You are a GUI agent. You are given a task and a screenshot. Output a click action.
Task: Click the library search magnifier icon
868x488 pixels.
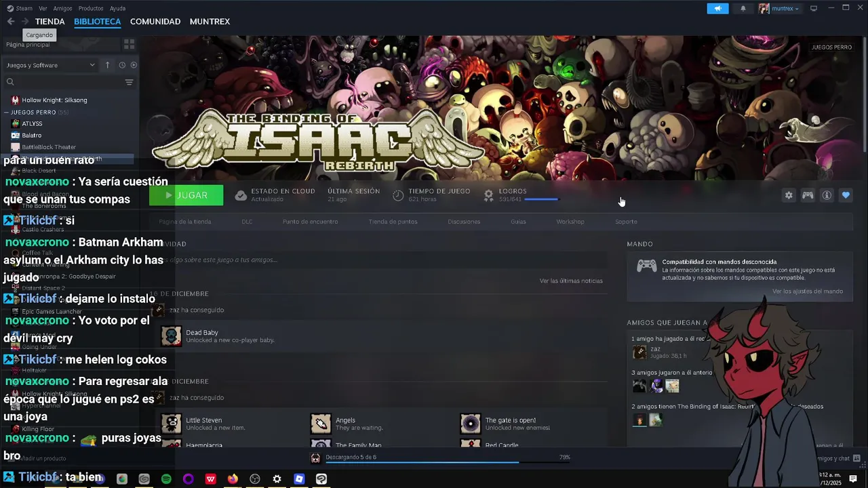coord(10,82)
